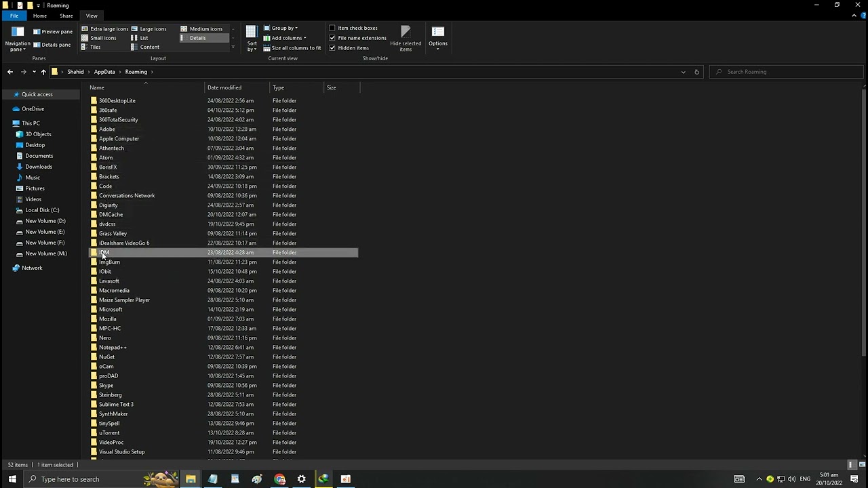
Task: Click the Search Roaming input field
Action: tap(787, 72)
